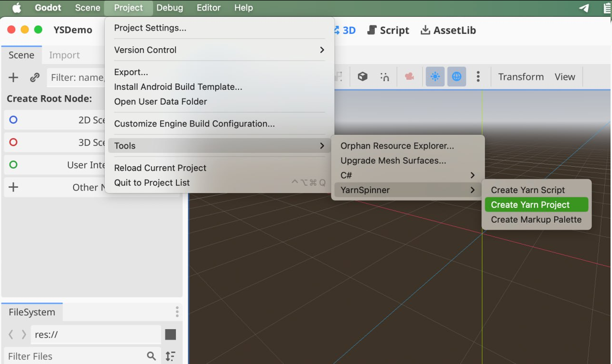Click the Filter Files search field
The image size is (612, 364).
tap(76, 356)
